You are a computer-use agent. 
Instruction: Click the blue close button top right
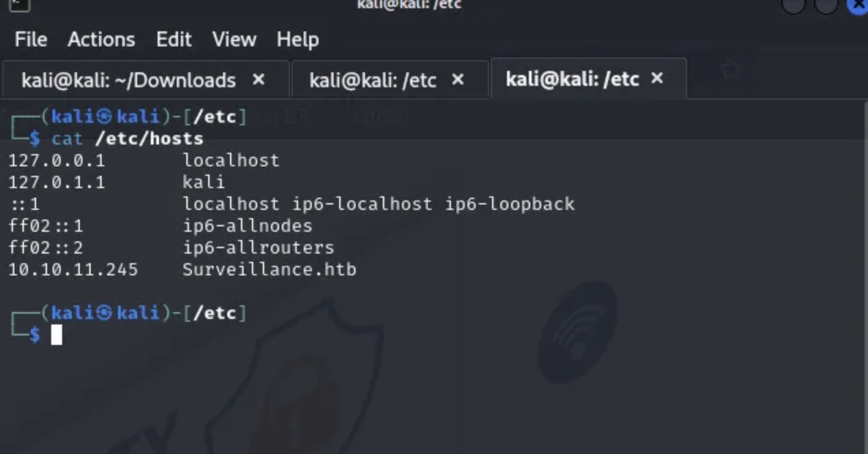(856, 5)
